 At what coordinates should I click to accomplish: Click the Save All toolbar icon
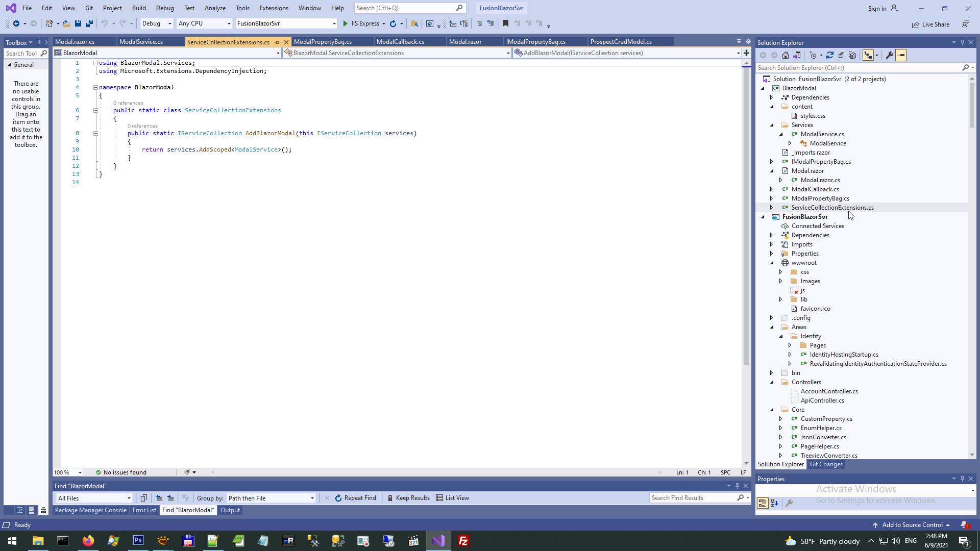(89, 23)
